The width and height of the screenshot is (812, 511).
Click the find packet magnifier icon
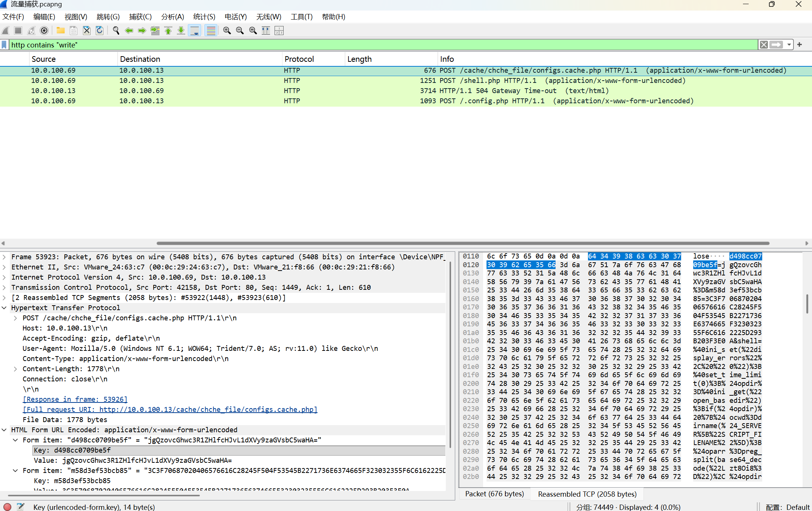(116, 31)
